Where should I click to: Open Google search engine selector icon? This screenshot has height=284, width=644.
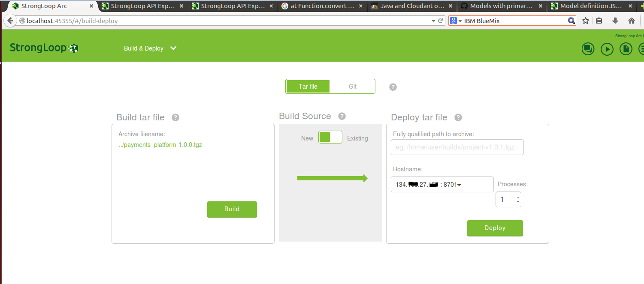coord(456,21)
